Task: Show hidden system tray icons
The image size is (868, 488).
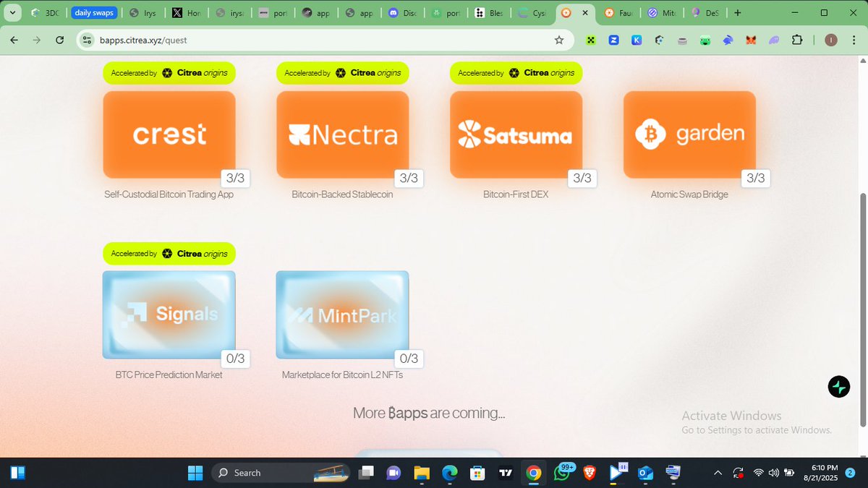Action: [x=718, y=473]
